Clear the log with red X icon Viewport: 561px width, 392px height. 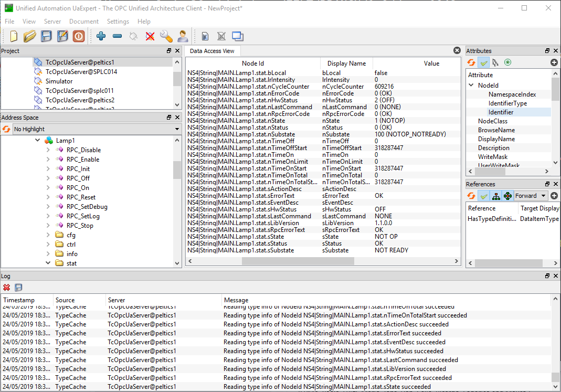click(x=7, y=287)
